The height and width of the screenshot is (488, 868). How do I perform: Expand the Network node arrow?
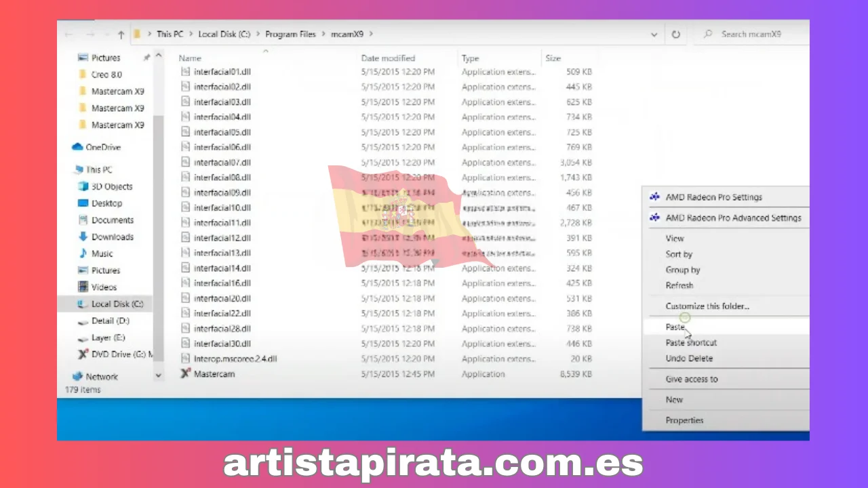159,375
